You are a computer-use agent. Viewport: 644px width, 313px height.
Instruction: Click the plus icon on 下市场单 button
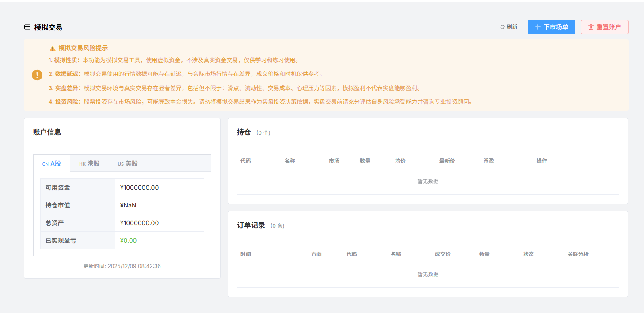point(537,26)
